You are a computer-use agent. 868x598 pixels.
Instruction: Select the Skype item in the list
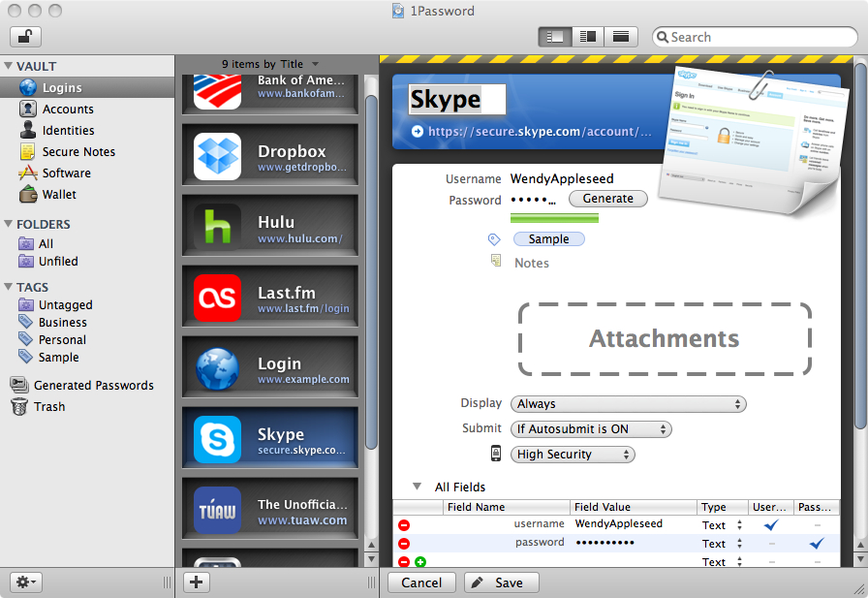click(x=271, y=437)
